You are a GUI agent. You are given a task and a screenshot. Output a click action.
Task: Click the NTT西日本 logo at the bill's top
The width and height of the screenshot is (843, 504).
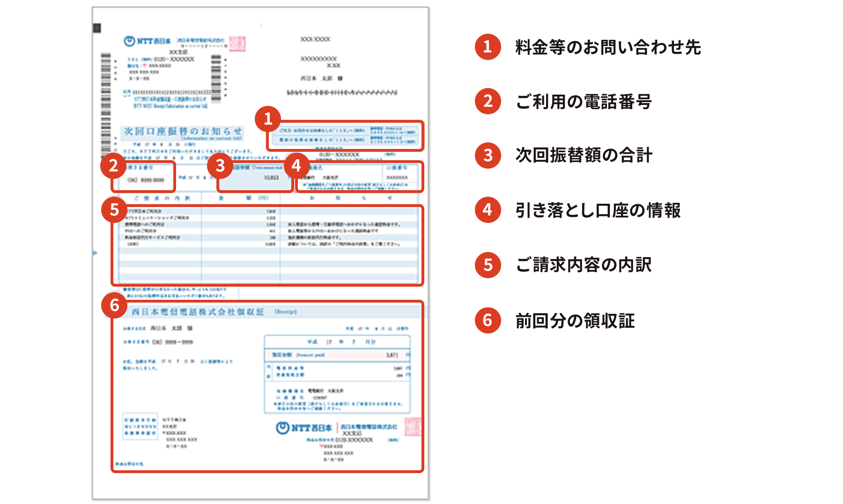(x=148, y=41)
